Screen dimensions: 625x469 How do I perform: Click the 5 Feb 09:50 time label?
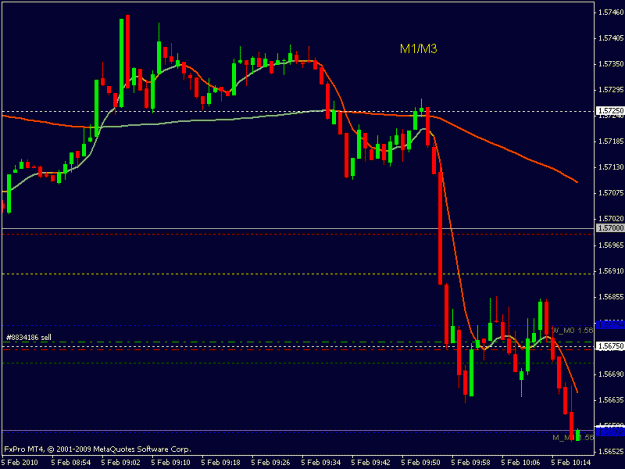pyautogui.click(x=421, y=462)
